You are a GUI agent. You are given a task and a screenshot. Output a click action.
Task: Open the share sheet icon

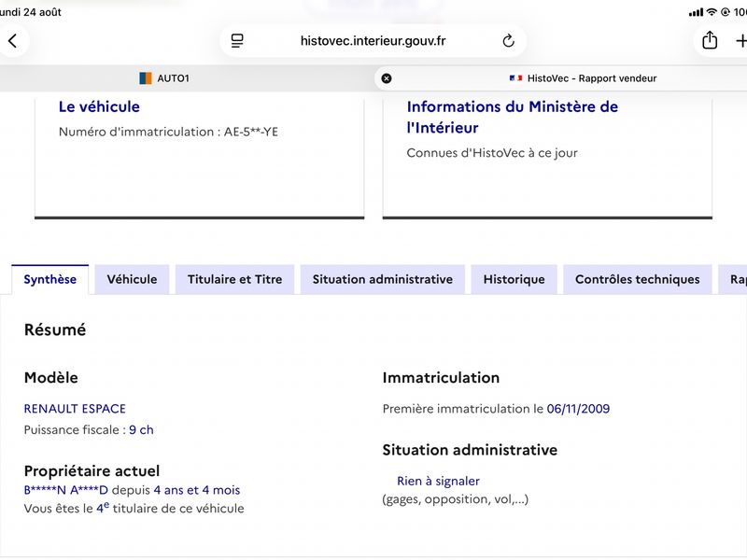(x=710, y=40)
